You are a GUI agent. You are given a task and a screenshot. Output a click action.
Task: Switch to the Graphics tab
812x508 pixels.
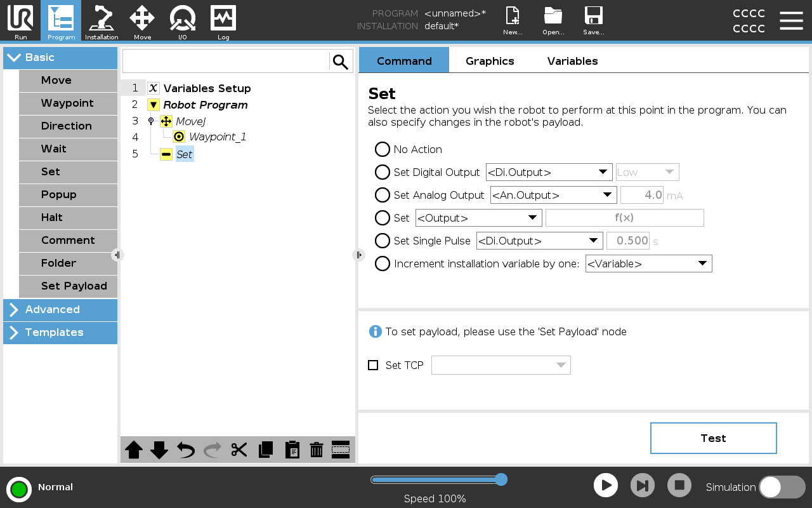click(x=490, y=61)
